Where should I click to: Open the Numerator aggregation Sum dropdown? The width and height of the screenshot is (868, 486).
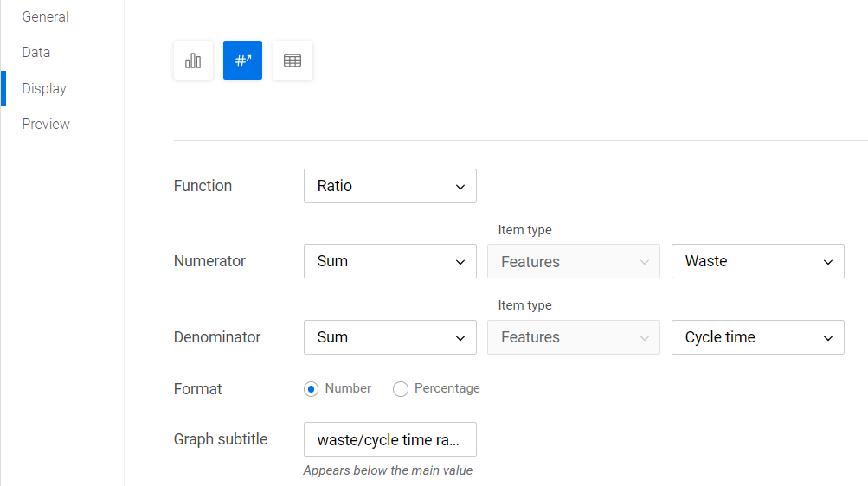coord(389,261)
